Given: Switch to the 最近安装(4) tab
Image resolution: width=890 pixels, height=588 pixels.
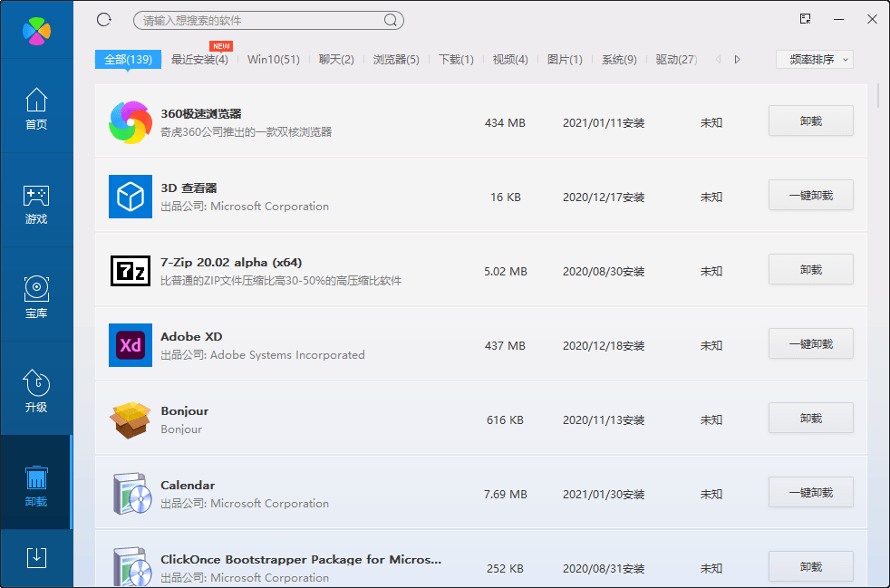Looking at the screenshot, I should (x=199, y=60).
